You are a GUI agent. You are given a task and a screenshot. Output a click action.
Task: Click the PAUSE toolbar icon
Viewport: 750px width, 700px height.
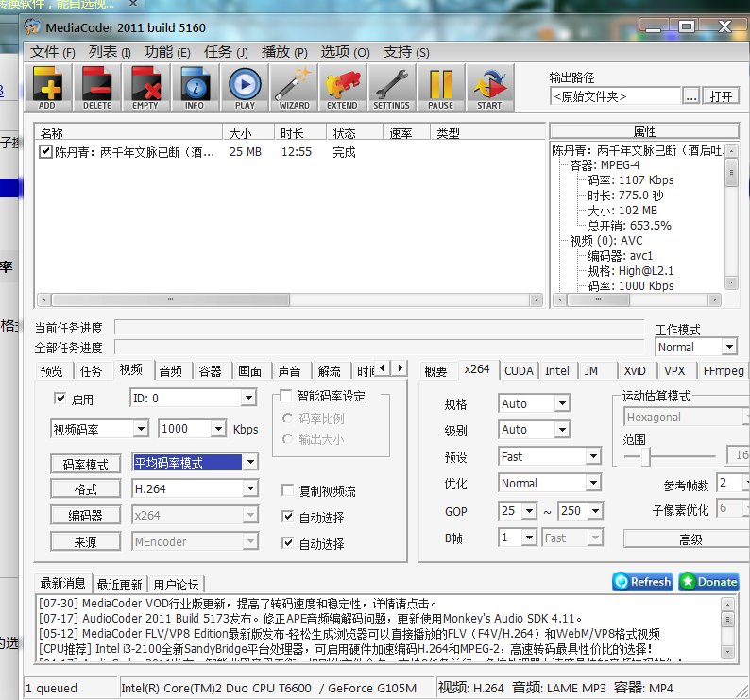pos(440,88)
